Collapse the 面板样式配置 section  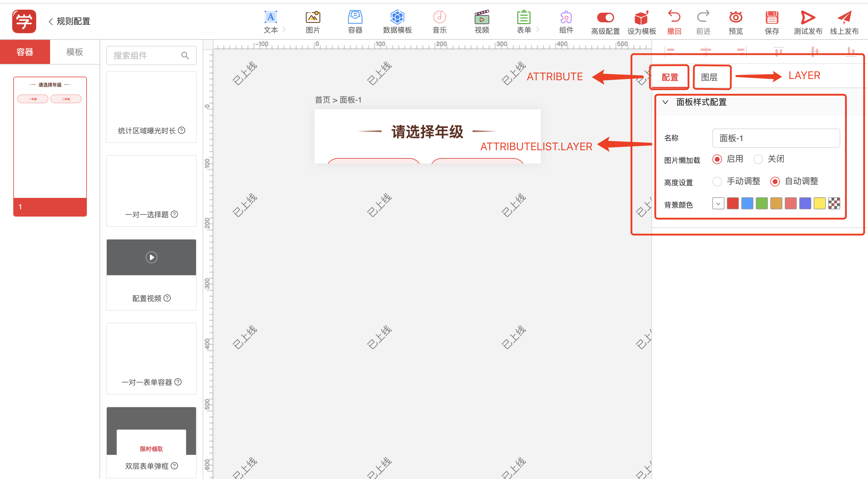(665, 102)
